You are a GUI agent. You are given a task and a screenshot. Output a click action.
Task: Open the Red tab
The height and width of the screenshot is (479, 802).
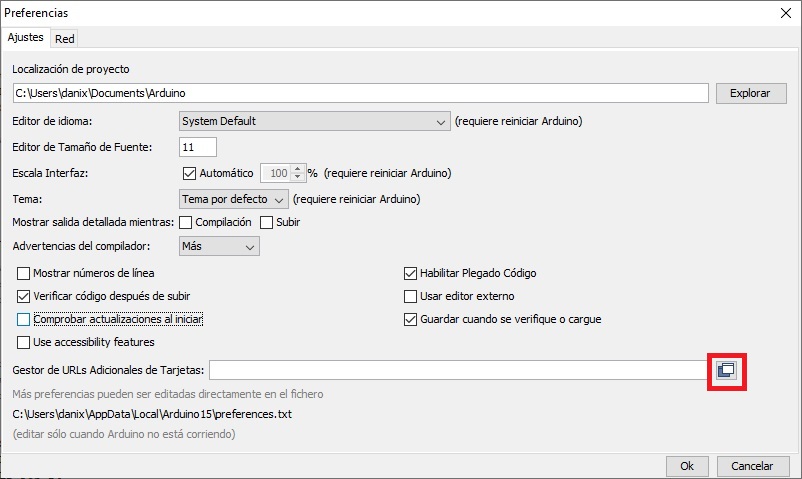coord(64,39)
